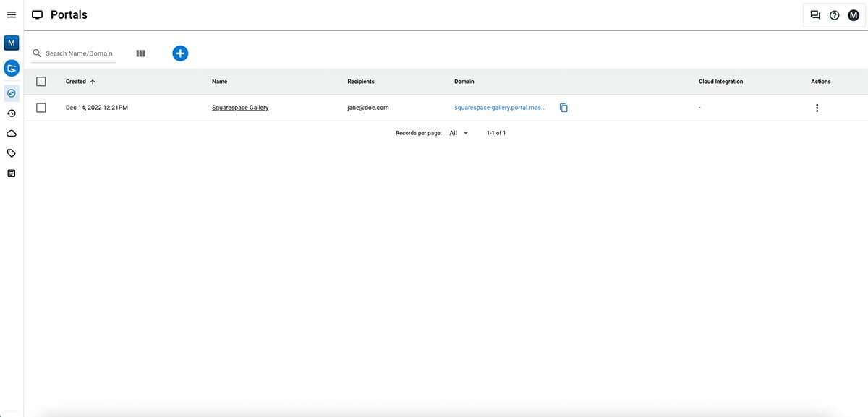Image resolution: width=868 pixels, height=417 pixels.
Task: Open the cloud sidebar icon
Action: [x=12, y=133]
